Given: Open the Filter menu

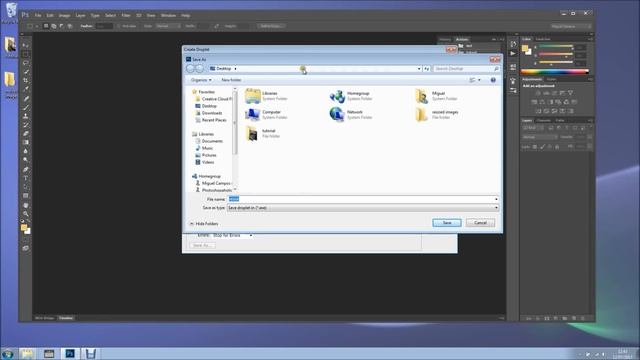Looking at the screenshot, I should tap(126, 16).
